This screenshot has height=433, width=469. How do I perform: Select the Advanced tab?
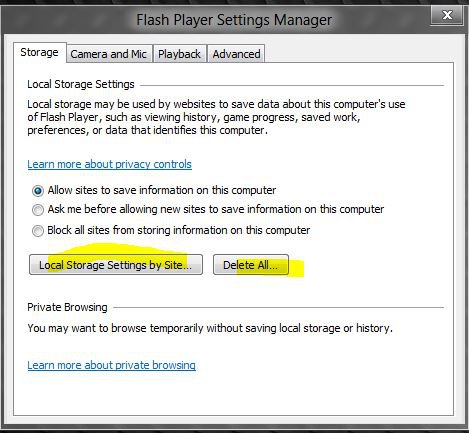[x=236, y=54]
